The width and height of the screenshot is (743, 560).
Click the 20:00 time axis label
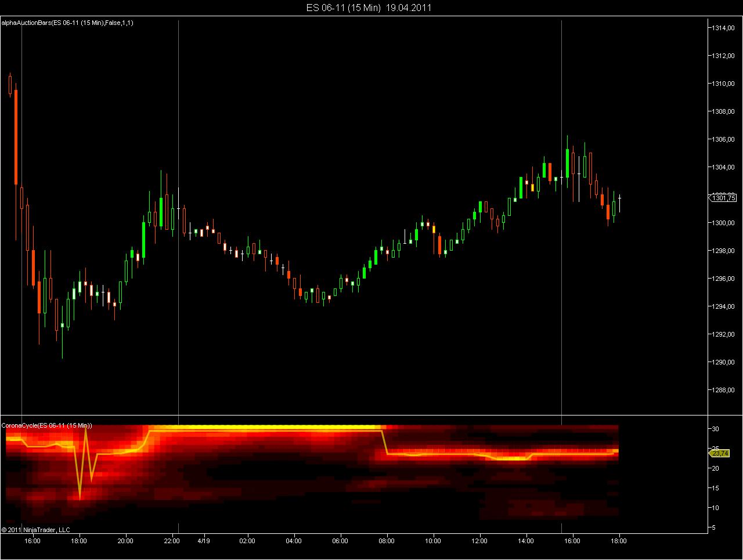[x=125, y=541]
